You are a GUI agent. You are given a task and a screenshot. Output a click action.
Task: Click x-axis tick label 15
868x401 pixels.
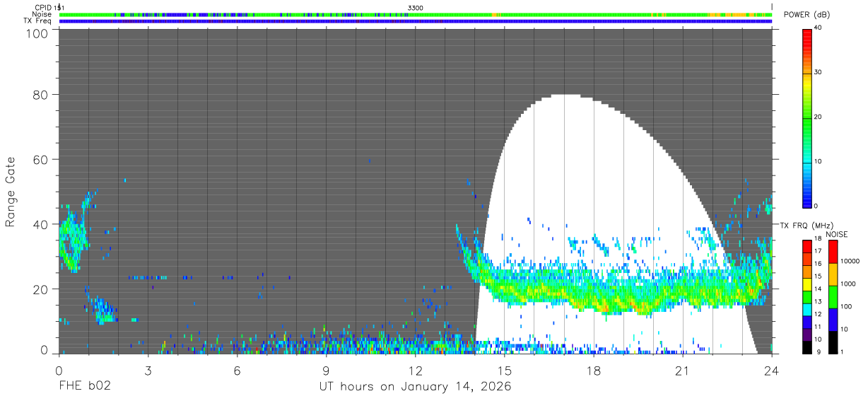(x=504, y=371)
